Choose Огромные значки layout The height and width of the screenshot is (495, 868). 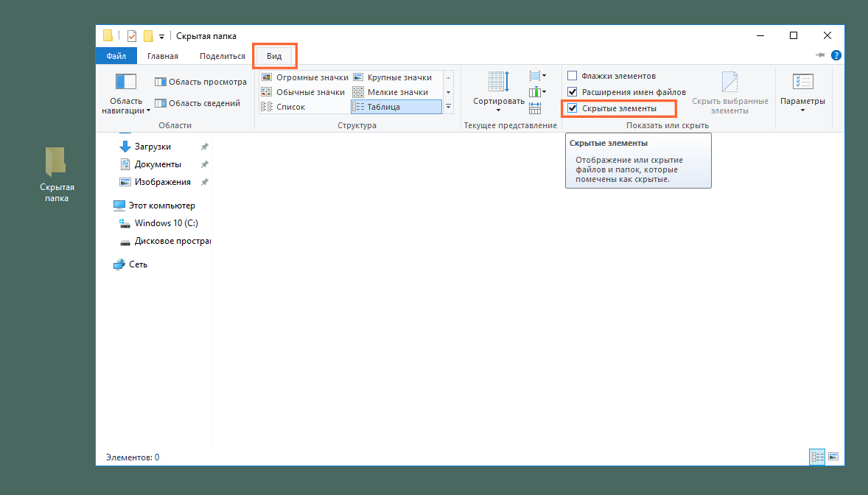point(305,77)
